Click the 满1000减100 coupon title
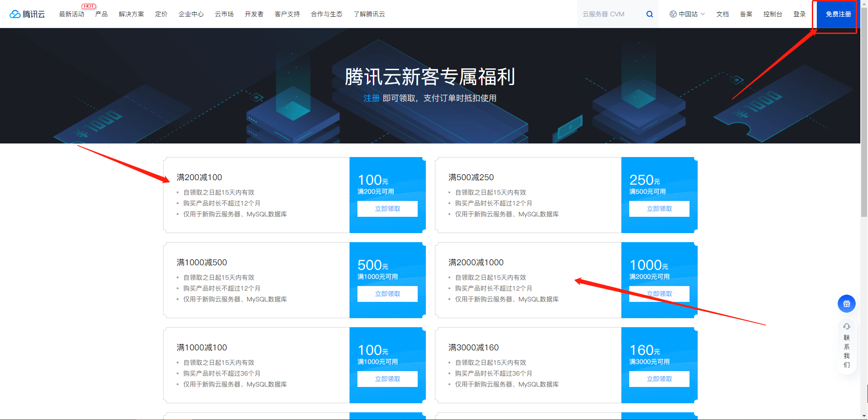The width and height of the screenshot is (868, 420). coord(202,348)
